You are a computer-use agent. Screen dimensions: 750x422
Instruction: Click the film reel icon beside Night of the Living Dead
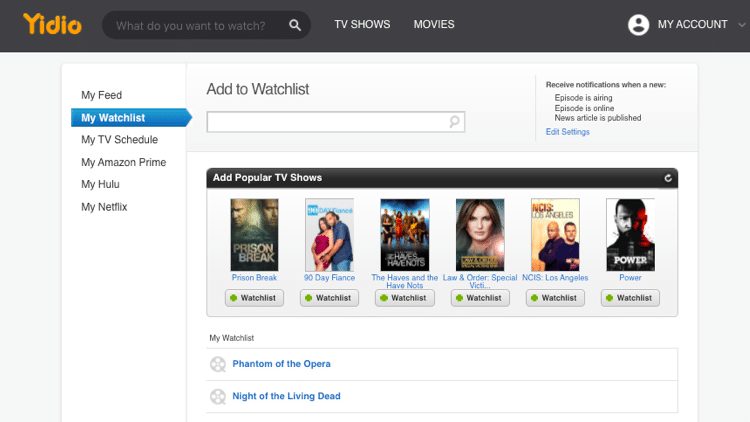(x=218, y=397)
